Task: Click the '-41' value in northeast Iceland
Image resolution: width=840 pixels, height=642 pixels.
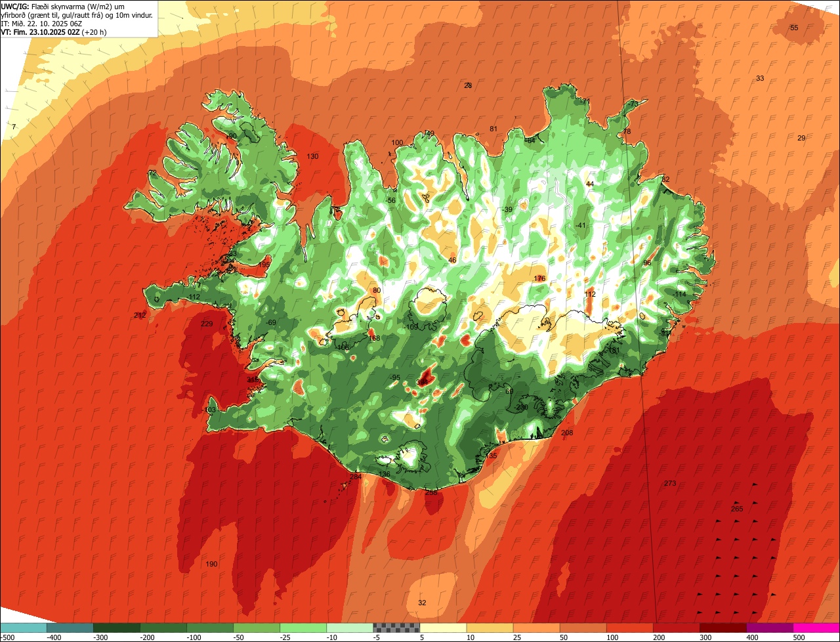Action: click(580, 225)
